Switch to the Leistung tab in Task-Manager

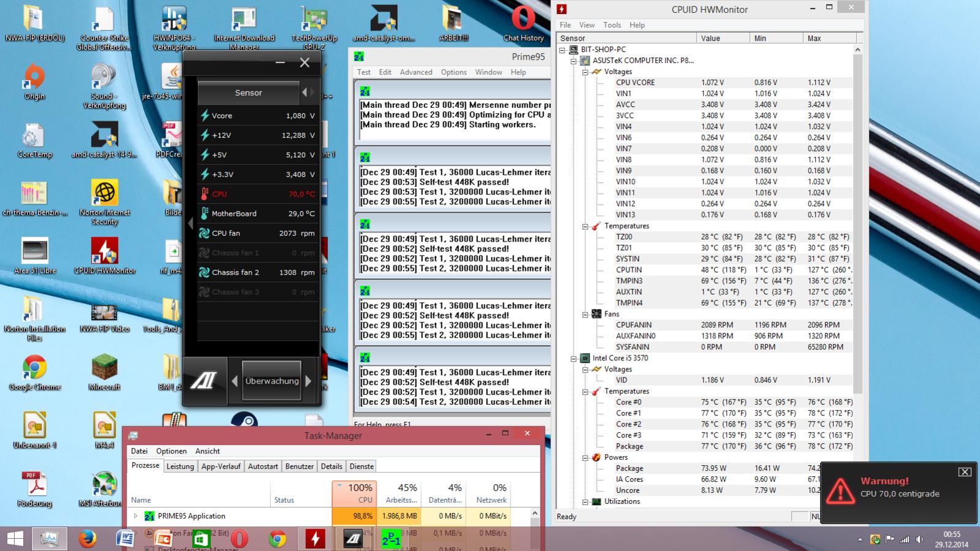point(180,466)
